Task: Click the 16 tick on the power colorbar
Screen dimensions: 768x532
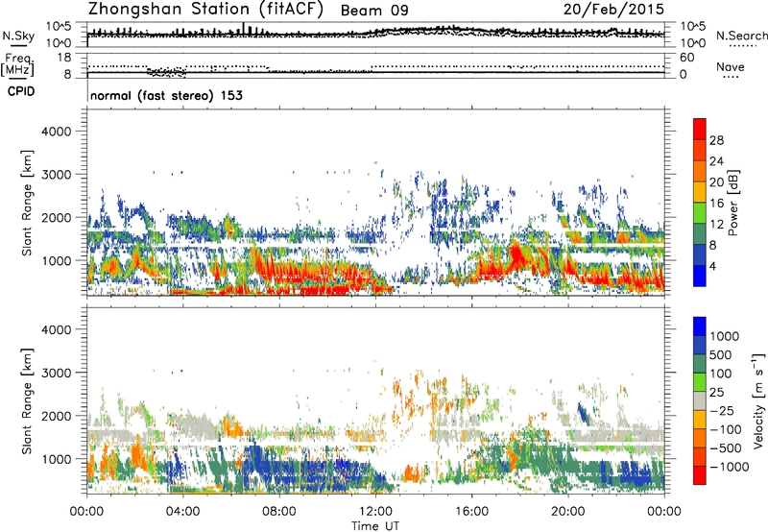Action: coord(716,204)
